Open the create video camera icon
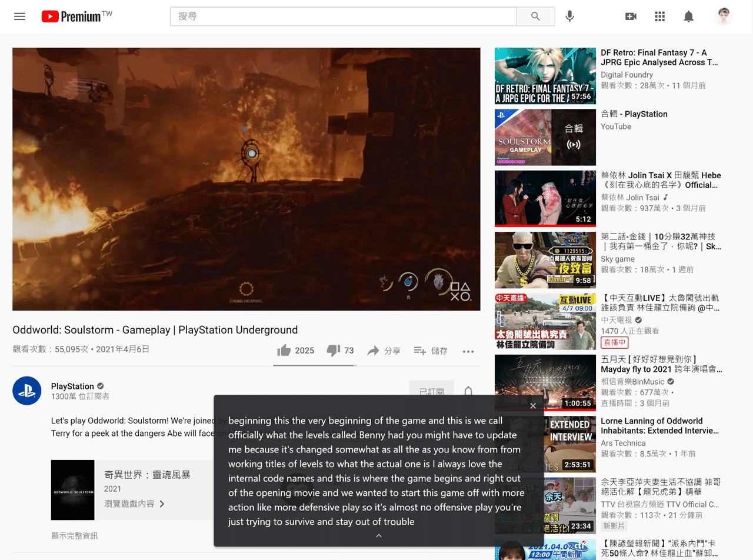753x560 pixels. [x=631, y=16]
